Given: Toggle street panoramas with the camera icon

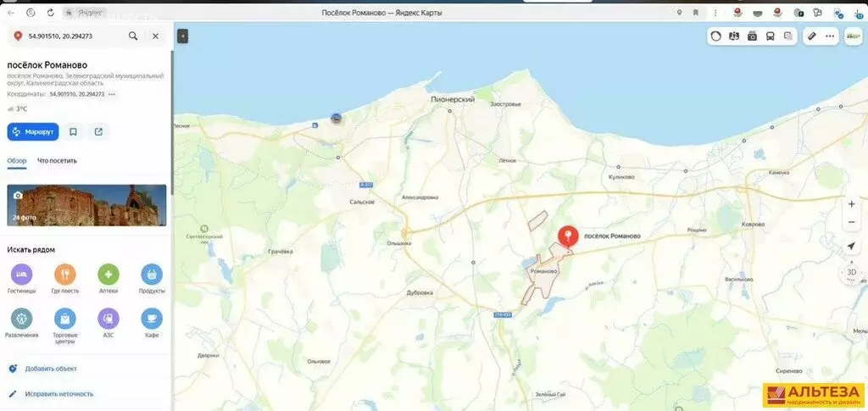Looking at the screenshot, I should pos(752,36).
